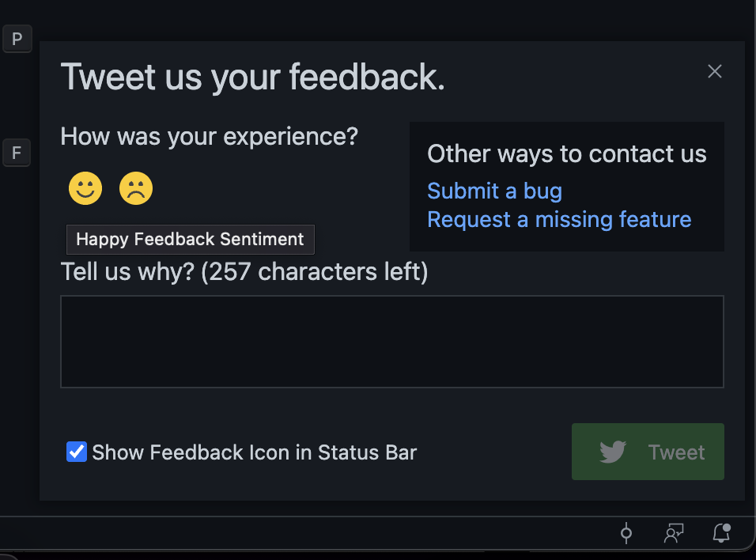Click the commit node icon in the status bar
756x560 pixels.
tap(626, 534)
